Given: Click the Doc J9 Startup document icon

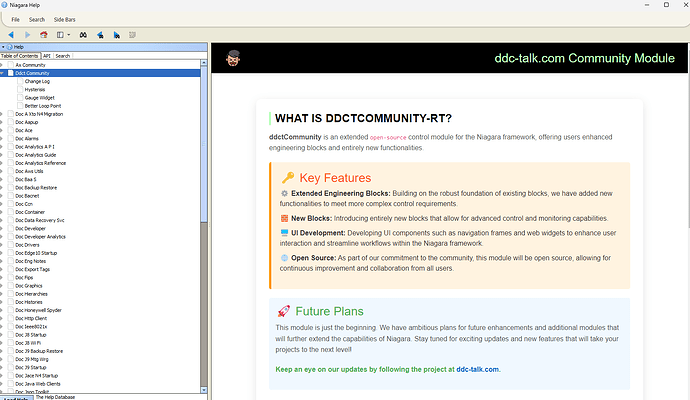Looking at the screenshot, I should 11,367.
